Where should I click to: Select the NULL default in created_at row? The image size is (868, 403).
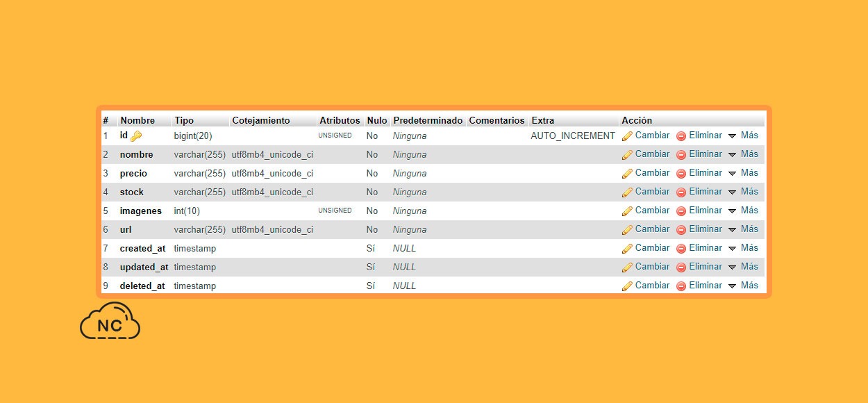pyautogui.click(x=404, y=249)
